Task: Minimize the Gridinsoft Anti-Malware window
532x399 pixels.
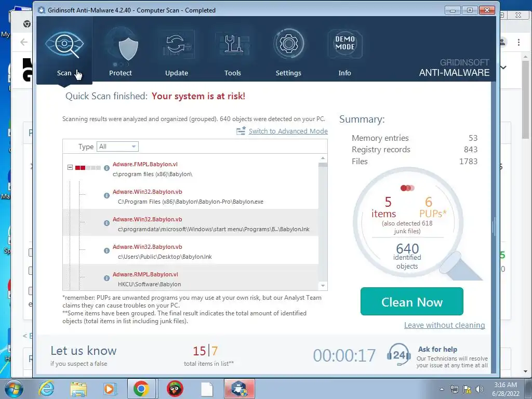Action: 453,10
